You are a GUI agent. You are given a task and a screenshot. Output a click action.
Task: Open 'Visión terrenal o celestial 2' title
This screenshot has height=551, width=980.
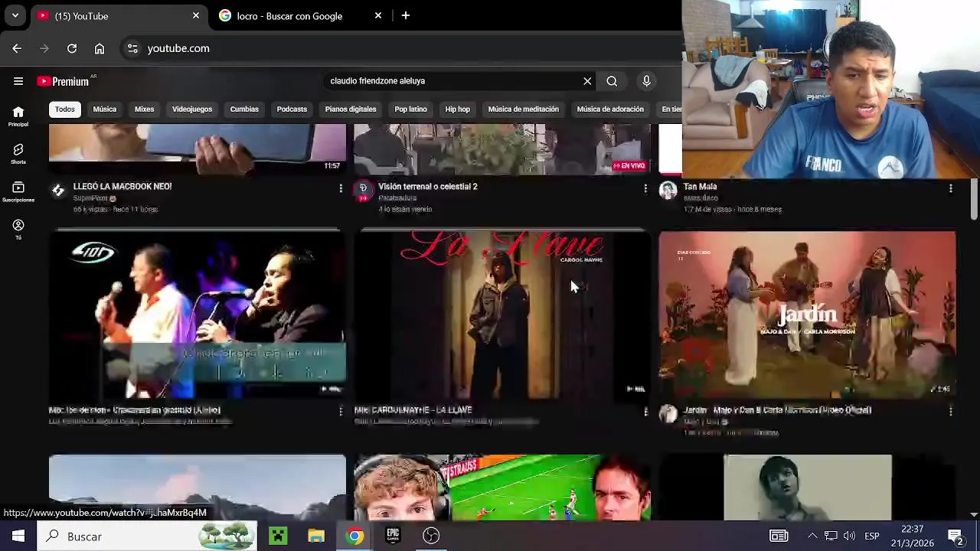pos(427,187)
